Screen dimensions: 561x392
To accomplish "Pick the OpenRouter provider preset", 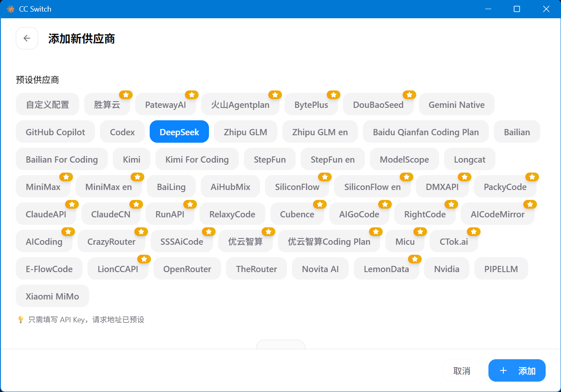I will 187,268.
